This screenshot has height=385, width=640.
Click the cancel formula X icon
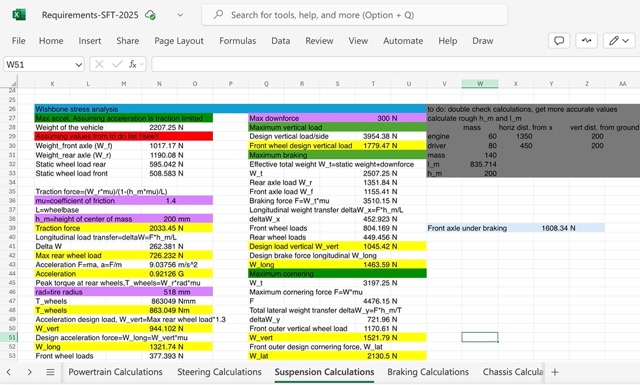pyautogui.click(x=99, y=64)
